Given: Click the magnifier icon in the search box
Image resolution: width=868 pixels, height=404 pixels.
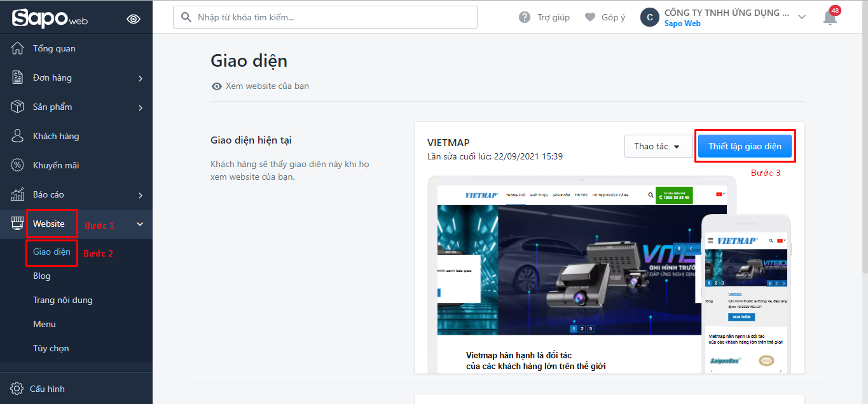Looking at the screenshot, I should (x=186, y=17).
